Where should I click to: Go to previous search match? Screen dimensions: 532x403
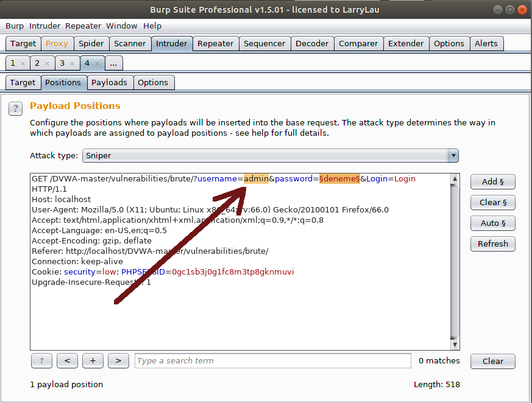pyautogui.click(x=67, y=360)
